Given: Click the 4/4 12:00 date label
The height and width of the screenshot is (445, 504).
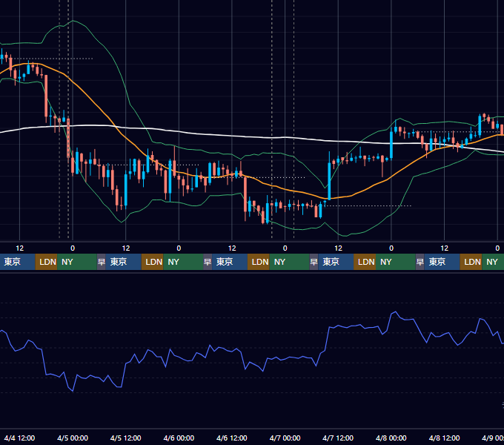Looking at the screenshot, I should (19, 438).
